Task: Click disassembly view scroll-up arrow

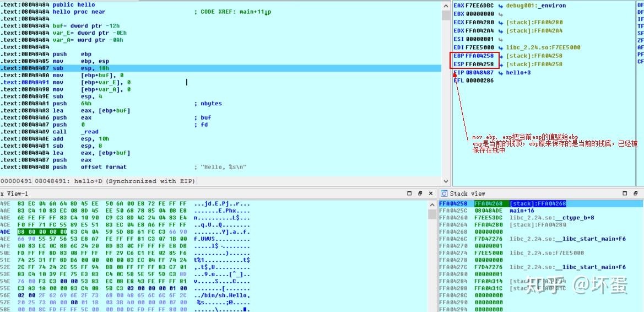Action: (446, 6)
